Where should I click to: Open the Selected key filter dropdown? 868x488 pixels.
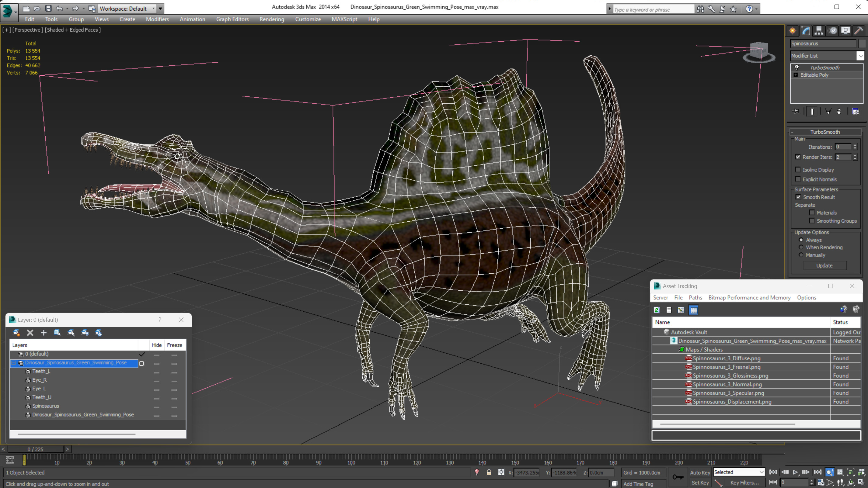[x=739, y=472]
